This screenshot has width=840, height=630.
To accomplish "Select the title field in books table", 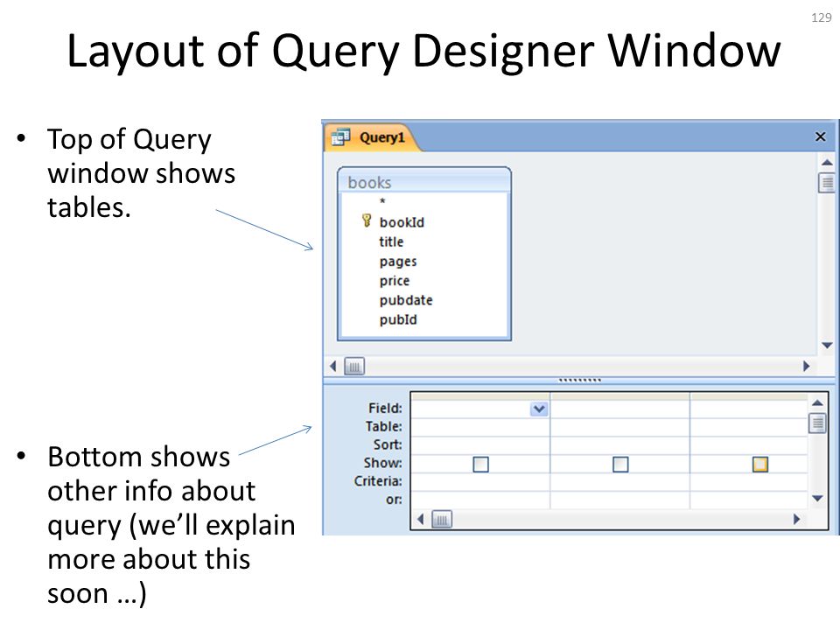I will (x=391, y=241).
